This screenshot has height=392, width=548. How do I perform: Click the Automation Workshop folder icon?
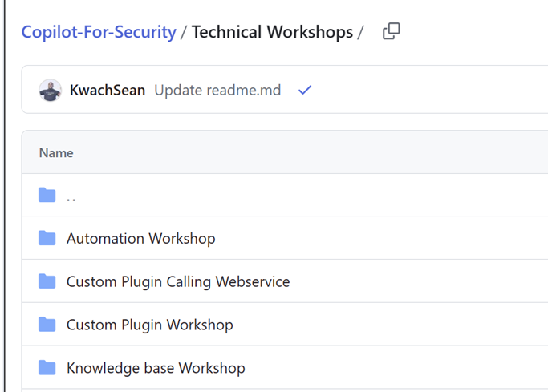(47, 238)
